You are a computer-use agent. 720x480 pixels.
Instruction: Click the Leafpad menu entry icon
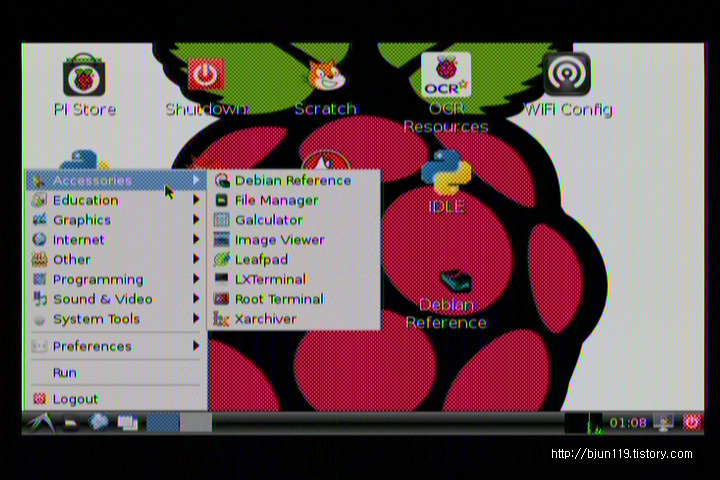(222, 260)
